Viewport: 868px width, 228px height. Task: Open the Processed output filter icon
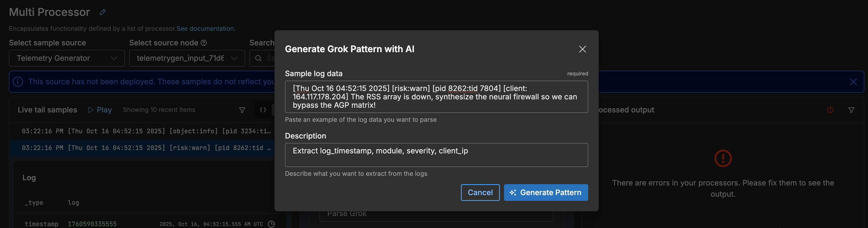point(851,110)
